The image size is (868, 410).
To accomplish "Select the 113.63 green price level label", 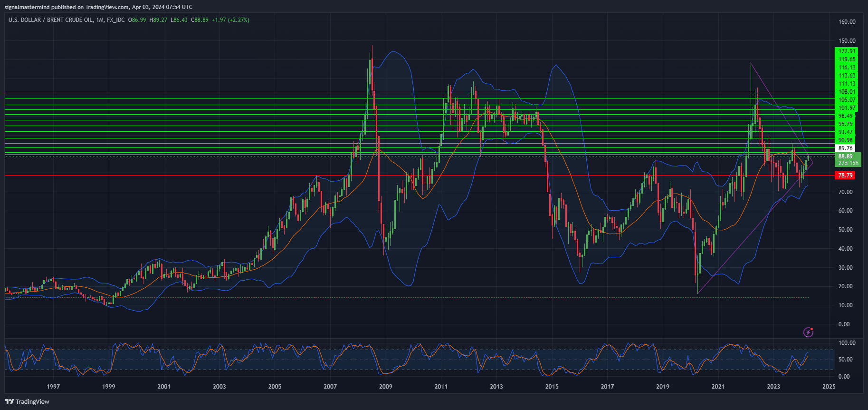I will (x=847, y=76).
